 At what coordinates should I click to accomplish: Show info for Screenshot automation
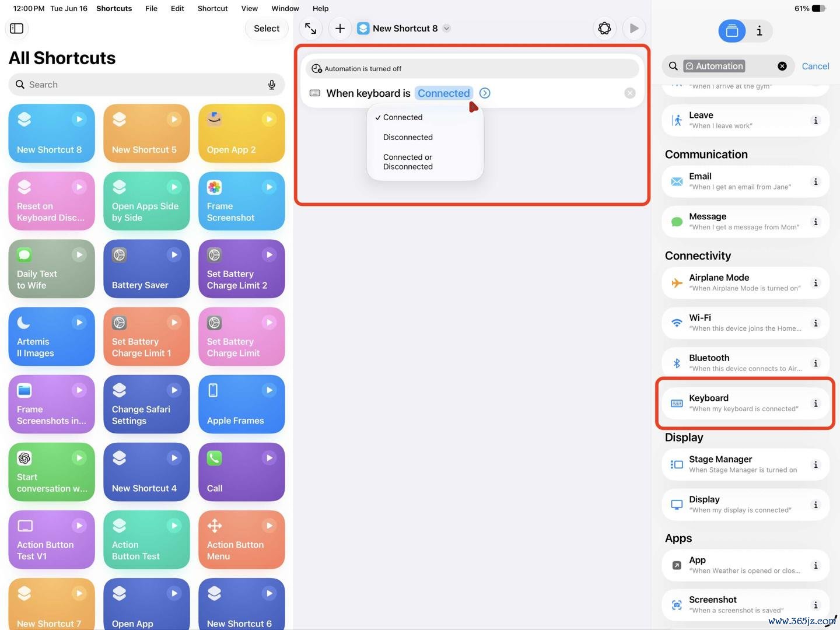(x=815, y=605)
